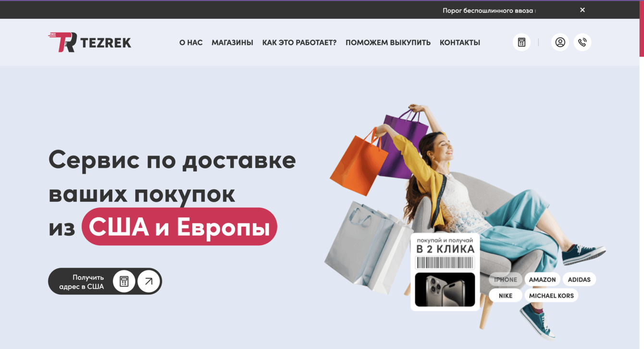
Task: Select the IPHONE tag
Action: tap(506, 279)
